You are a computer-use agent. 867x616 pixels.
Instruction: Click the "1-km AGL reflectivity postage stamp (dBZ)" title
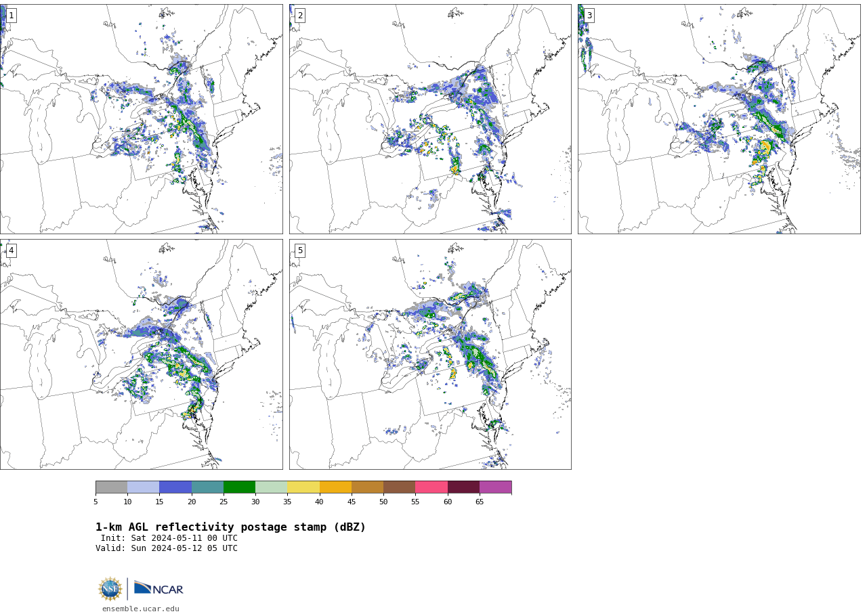click(x=230, y=527)
